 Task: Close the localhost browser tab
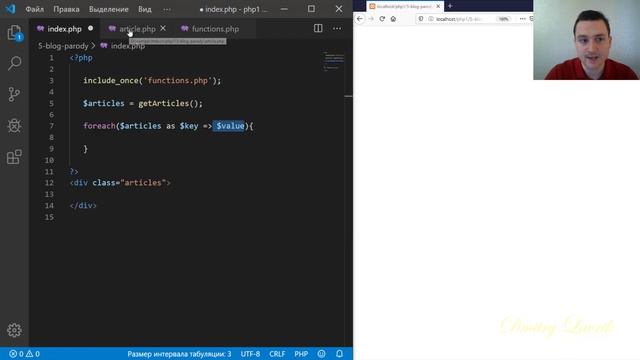[x=438, y=6]
